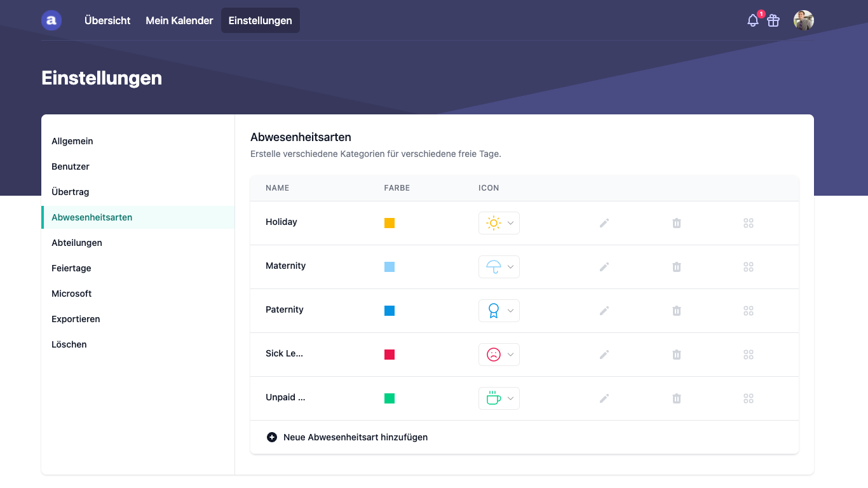The height and width of the screenshot is (488, 868).
Task: Open Maternity umbrella icon dropdown
Action: pos(499,267)
